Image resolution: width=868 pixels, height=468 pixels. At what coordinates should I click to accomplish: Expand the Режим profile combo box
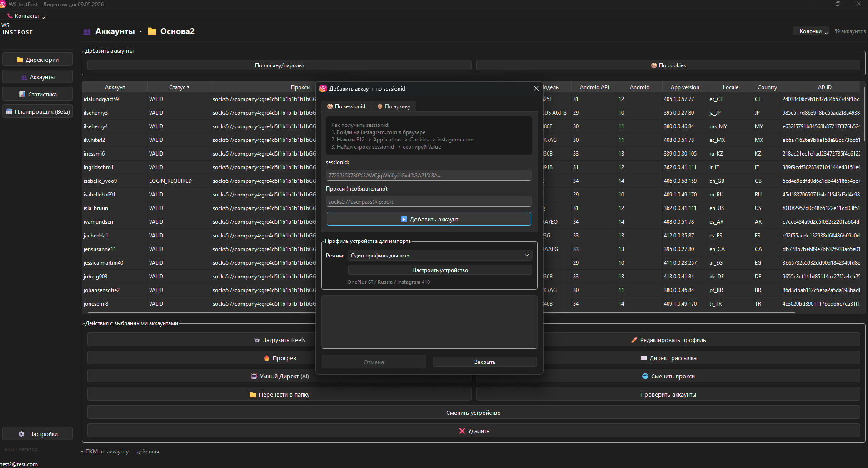click(x=439, y=256)
